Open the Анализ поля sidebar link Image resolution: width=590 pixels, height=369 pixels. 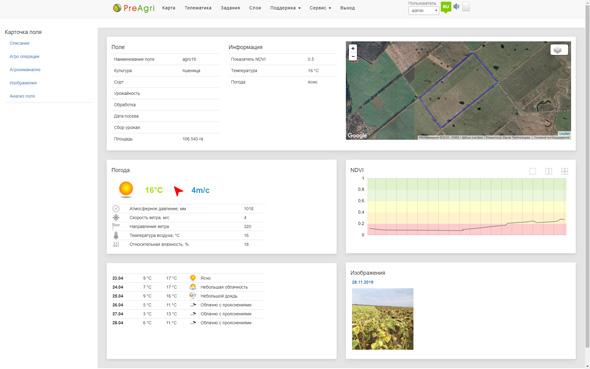click(22, 96)
